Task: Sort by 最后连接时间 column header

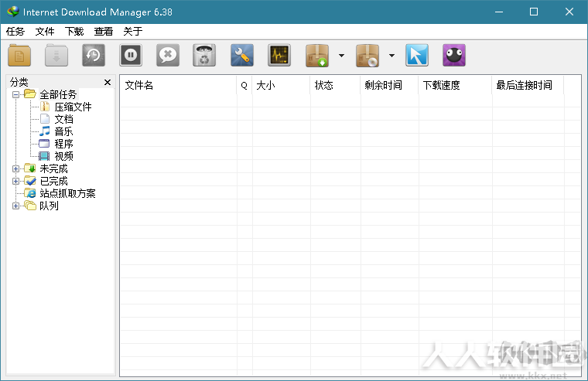Action: [528, 86]
